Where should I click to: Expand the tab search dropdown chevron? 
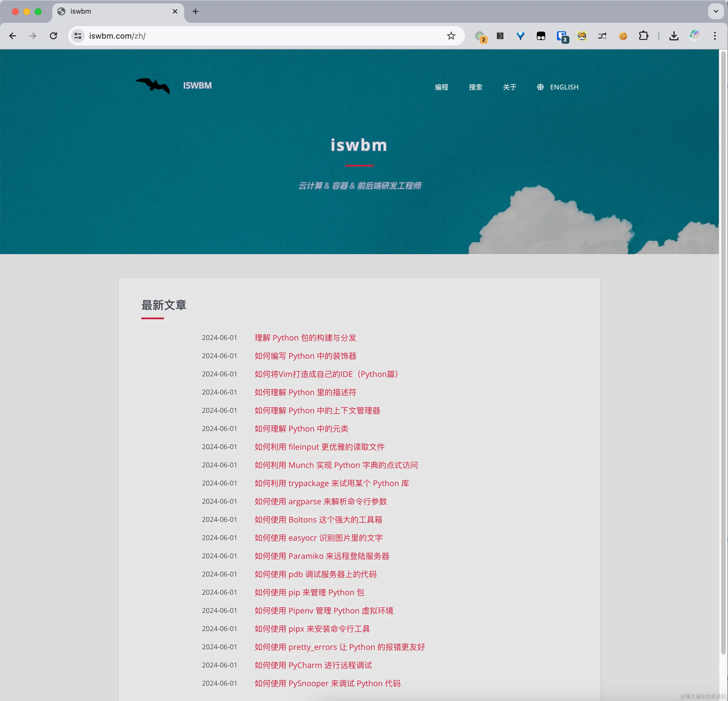click(716, 11)
